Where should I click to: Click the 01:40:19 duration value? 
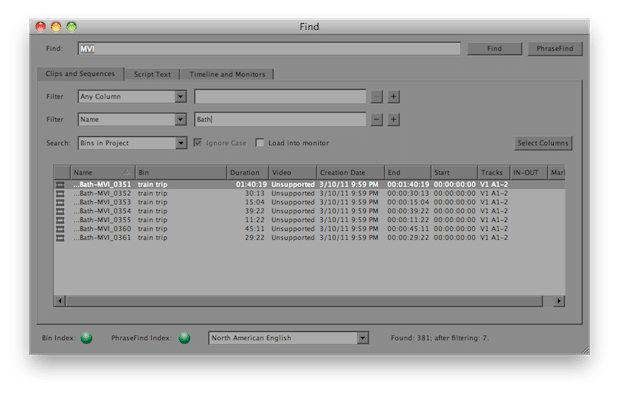click(251, 185)
